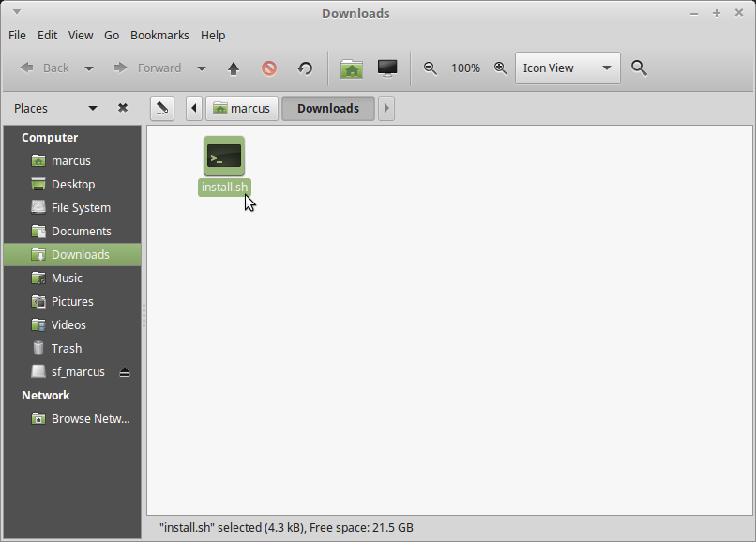Click the path bar left scroll arrow
This screenshot has width=756, height=542.
194,108
